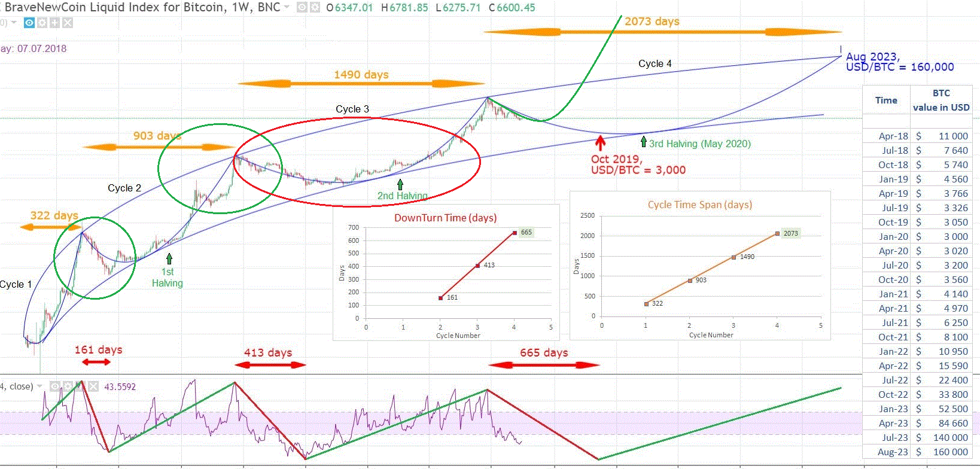Screen dimensions: 980x469
Task: Click the Open price value 6347.01
Action: 354,8
